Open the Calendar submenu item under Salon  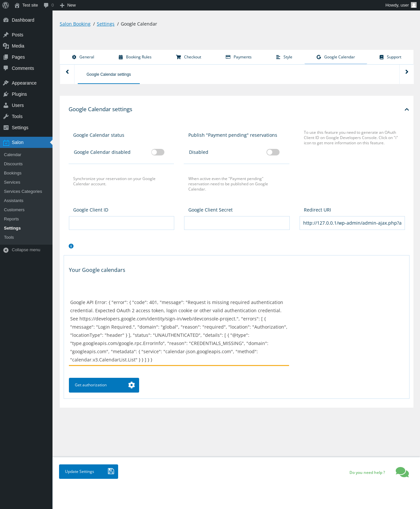tap(12, 155)
